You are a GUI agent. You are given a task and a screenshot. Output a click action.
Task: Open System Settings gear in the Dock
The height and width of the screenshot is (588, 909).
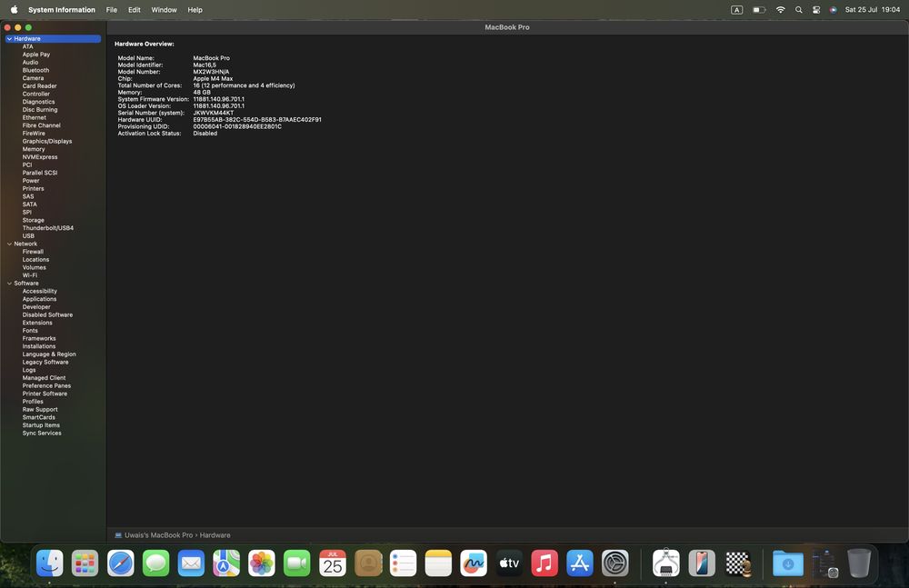click(x=615, y=563)
